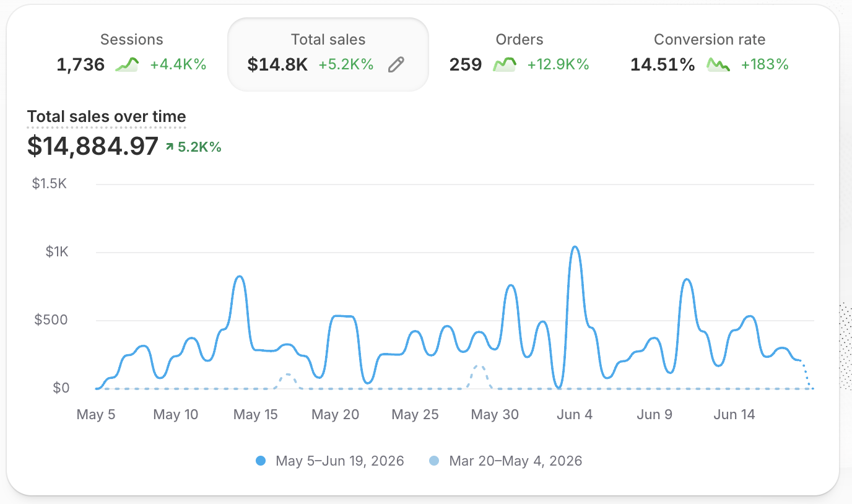Image resolution: width=852 pixels, height=504 pixels.
Task: Switch to the Conversion rate metric
Action: tap(710, 54)
